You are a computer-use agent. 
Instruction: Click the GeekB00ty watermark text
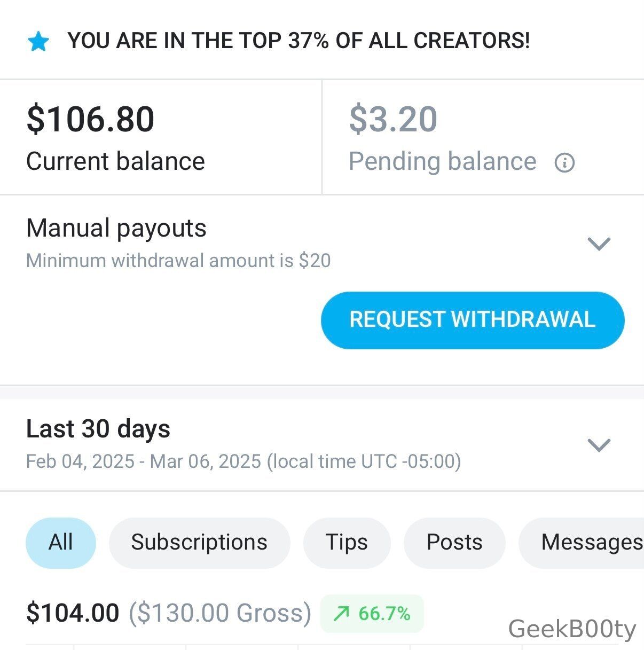pos(572,629)
